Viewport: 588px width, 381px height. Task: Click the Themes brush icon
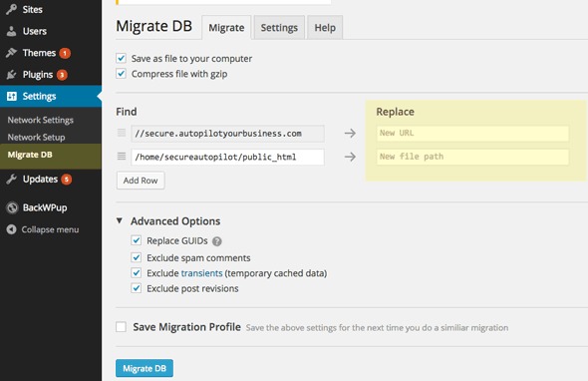pos(12,53)
